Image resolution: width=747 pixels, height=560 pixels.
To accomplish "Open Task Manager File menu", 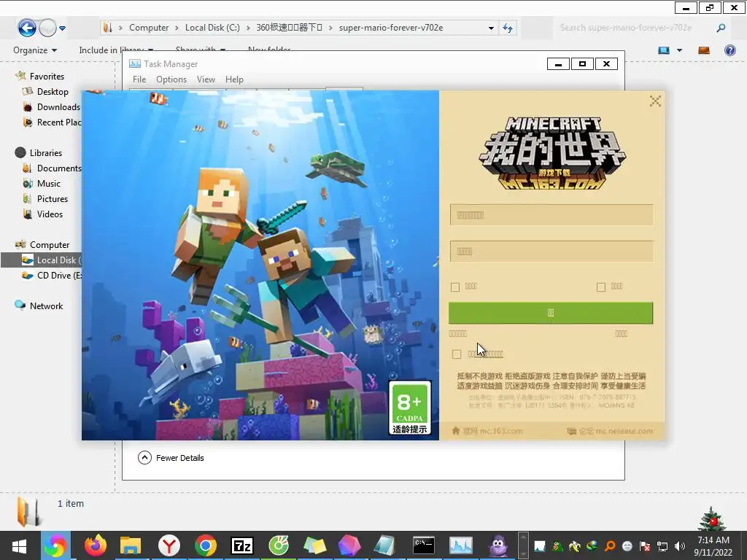I will [139, 79].
